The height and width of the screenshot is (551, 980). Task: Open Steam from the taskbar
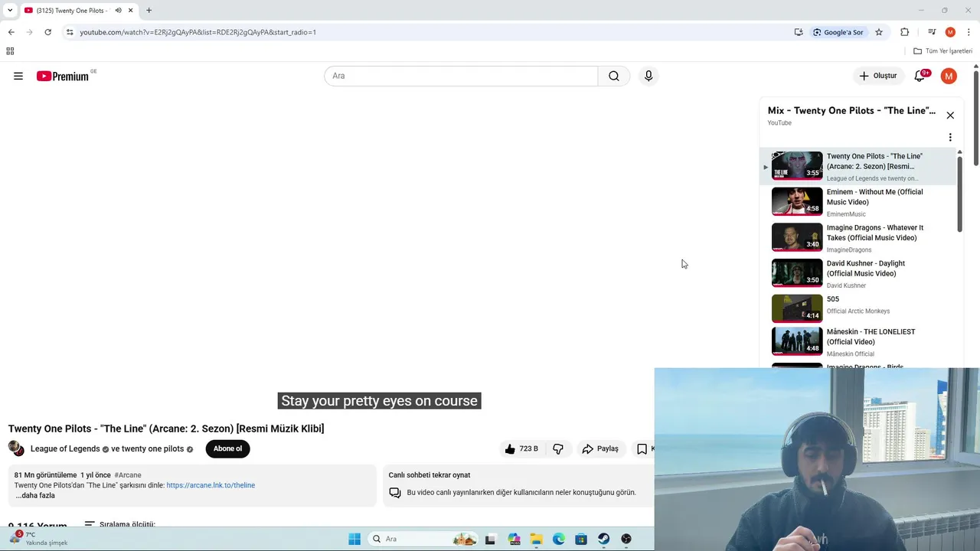(x=603, y=539)
